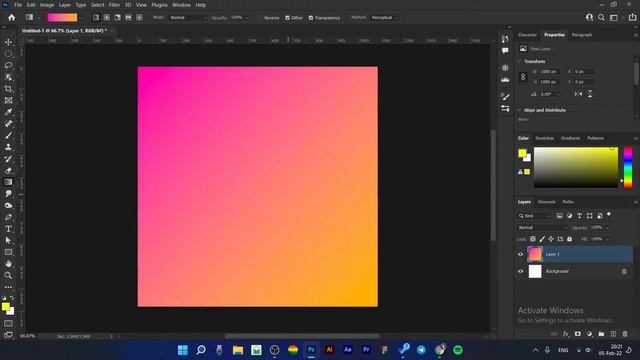Open the Filter menu
Screen dimensions: 640x360
114,5
